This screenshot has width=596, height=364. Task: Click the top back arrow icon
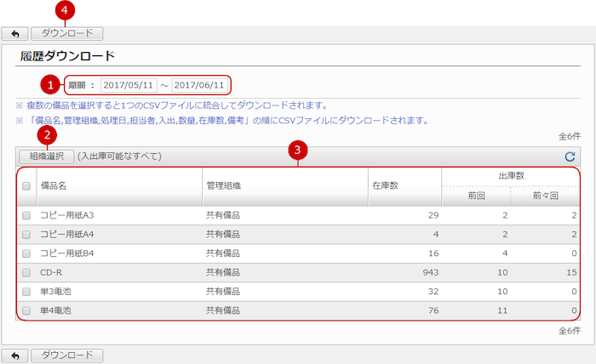(x=14, y=35)
